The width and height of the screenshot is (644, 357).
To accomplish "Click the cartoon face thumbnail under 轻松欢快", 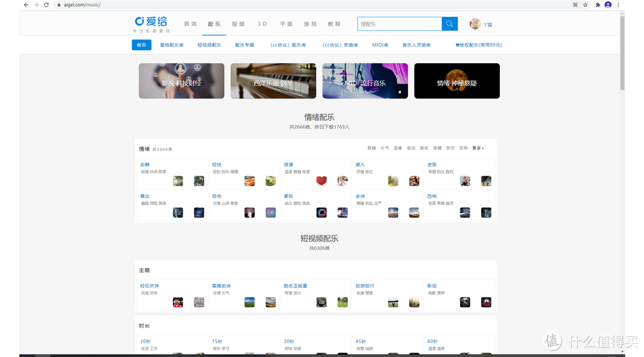I will click(x=178, y=302).
